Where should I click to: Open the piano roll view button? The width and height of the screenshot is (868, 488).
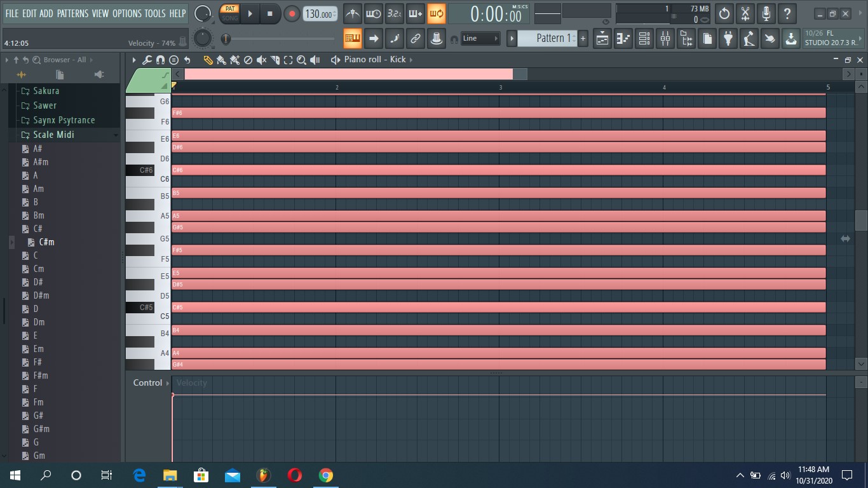tap(623, 39)
